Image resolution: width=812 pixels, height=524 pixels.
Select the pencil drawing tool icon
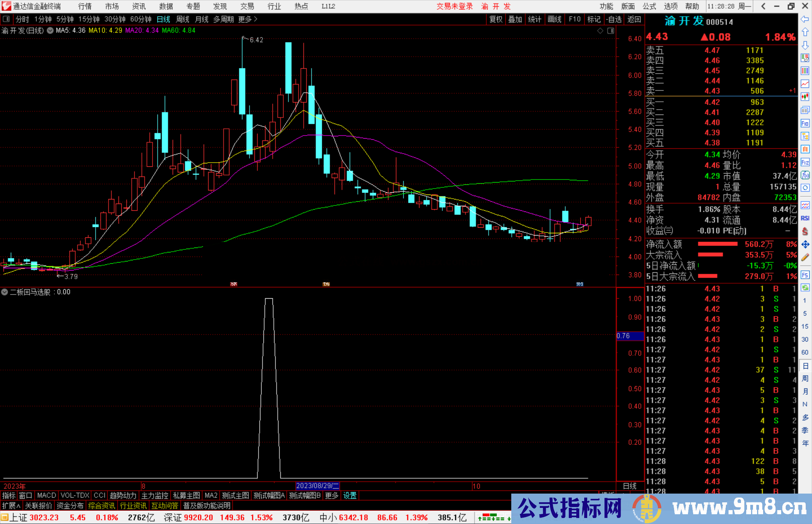(805, 257)
